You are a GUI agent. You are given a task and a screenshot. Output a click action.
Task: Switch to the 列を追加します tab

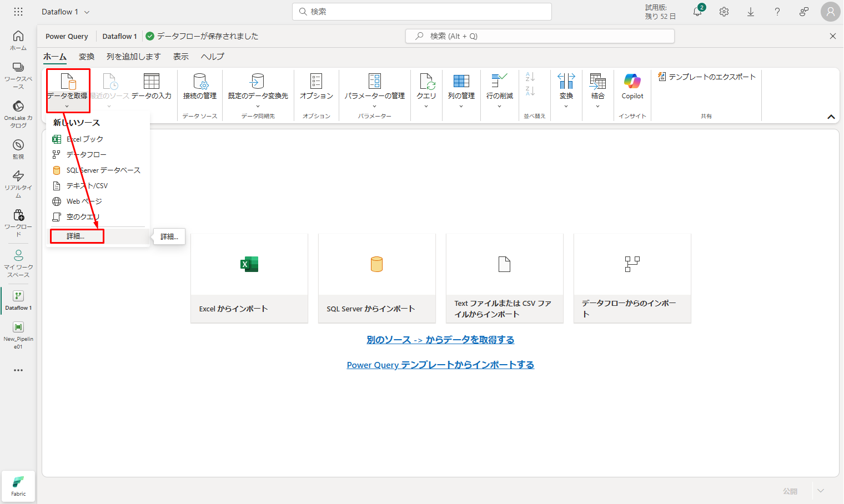pyautogui.click(x=133, y=57)
